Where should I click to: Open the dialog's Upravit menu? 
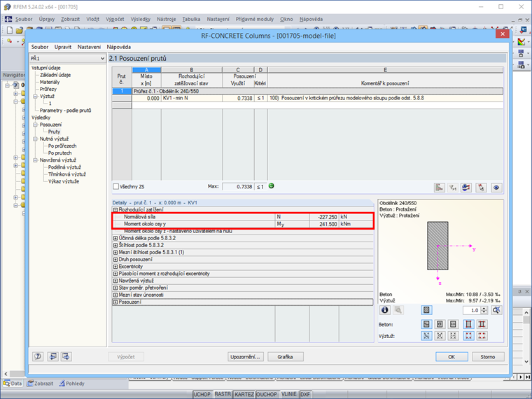(63, 47)
